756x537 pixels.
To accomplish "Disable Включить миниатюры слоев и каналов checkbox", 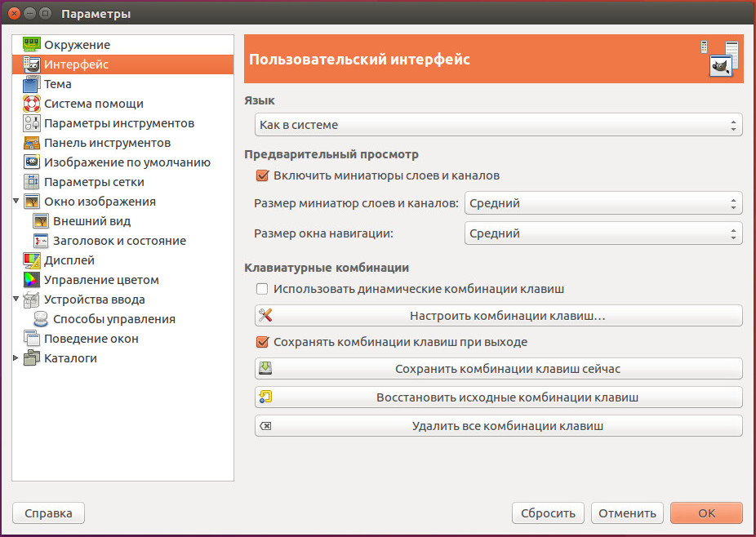I will tap(262, 175).
